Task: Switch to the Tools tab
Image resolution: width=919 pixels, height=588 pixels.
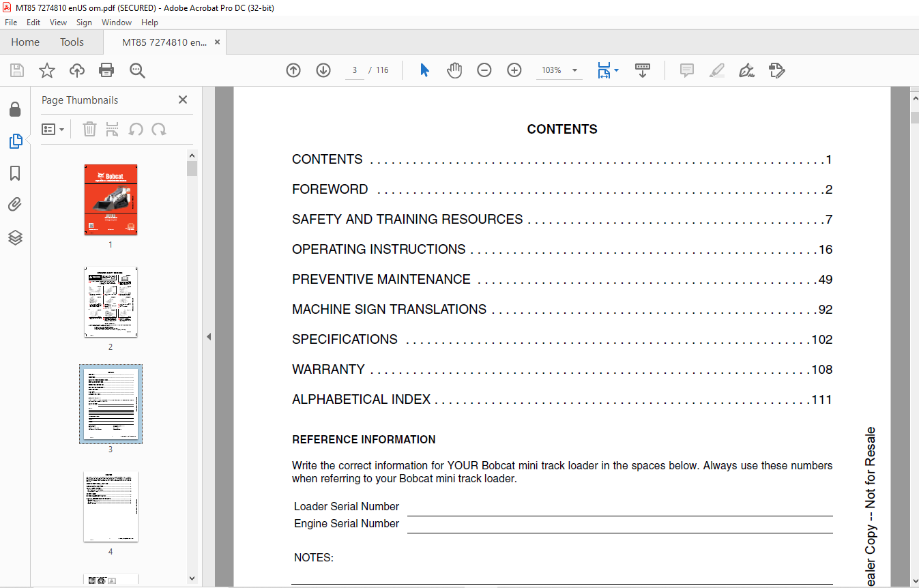Action: point(72,42)
